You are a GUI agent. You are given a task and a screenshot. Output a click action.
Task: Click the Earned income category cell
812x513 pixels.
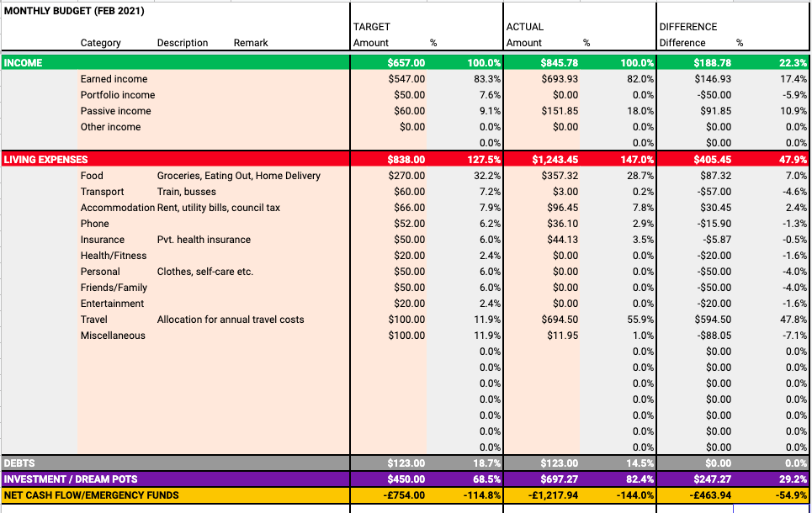[114, 79]
